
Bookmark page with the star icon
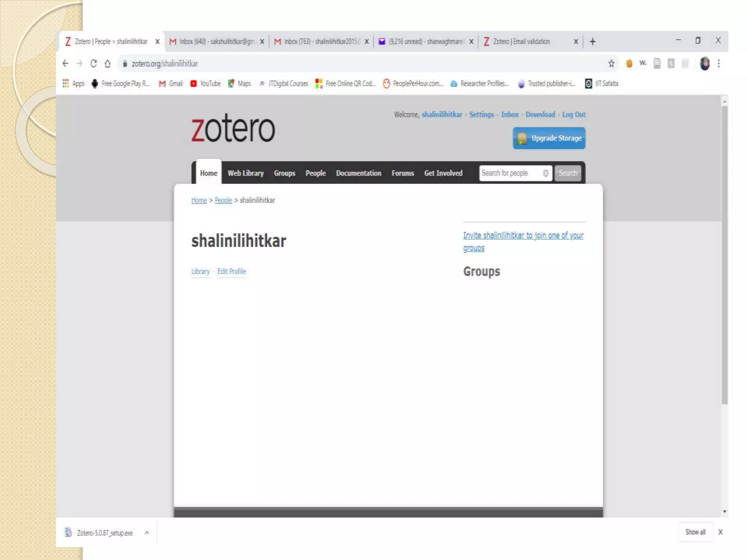(611, 64)
